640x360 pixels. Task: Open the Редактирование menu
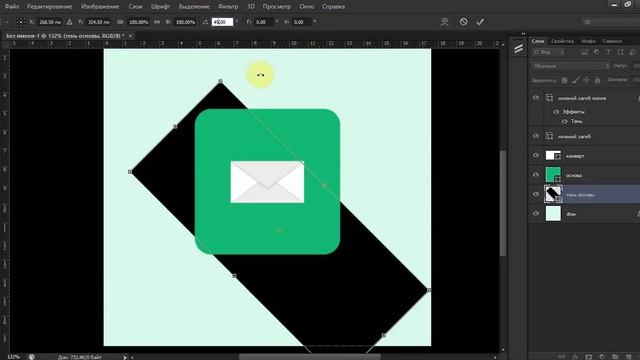[x=49, y=7]
